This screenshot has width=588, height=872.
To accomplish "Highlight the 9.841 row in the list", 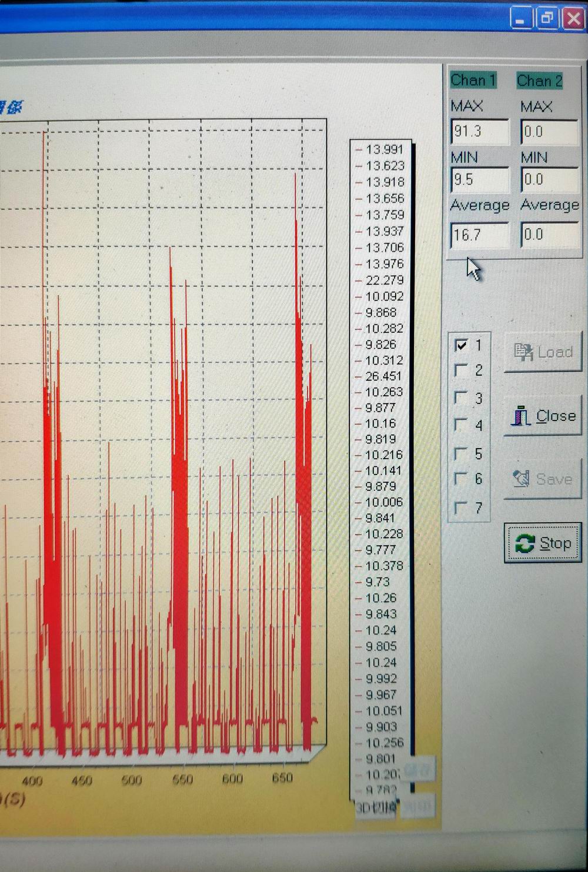I will click(x=380, y=518).
